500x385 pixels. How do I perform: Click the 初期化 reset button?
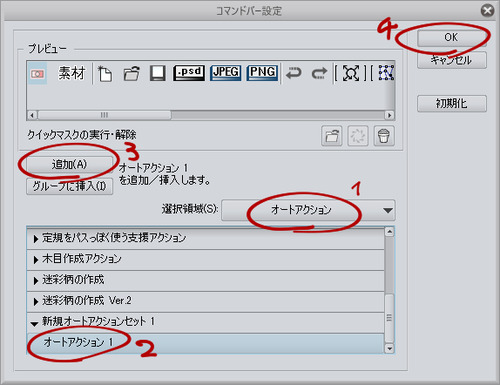(452, 104)
